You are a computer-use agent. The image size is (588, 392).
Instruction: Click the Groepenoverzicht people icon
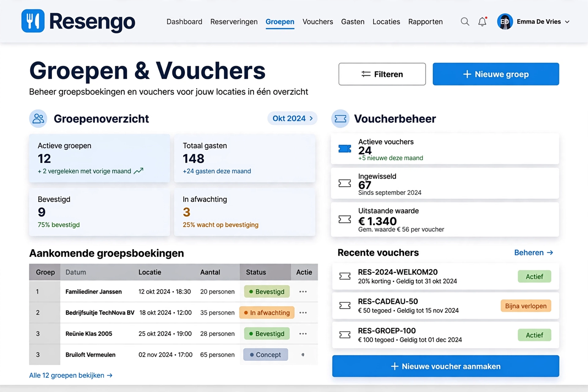(38, 119)
